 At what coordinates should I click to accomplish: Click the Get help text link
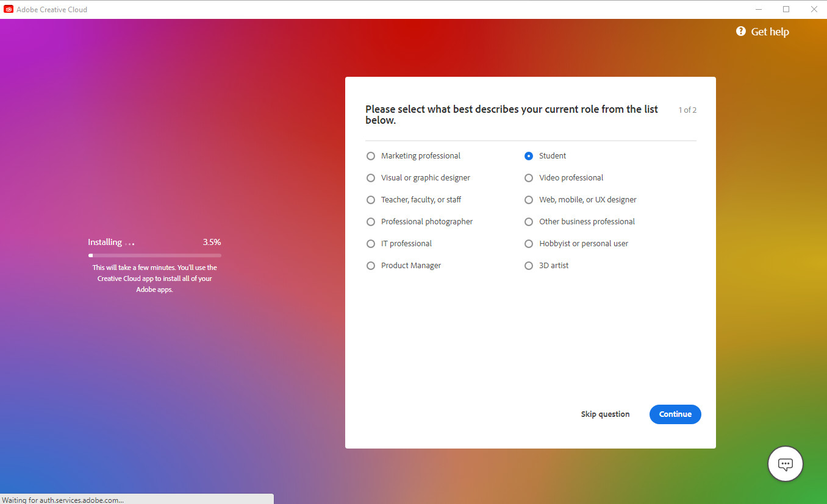(770, 32)
